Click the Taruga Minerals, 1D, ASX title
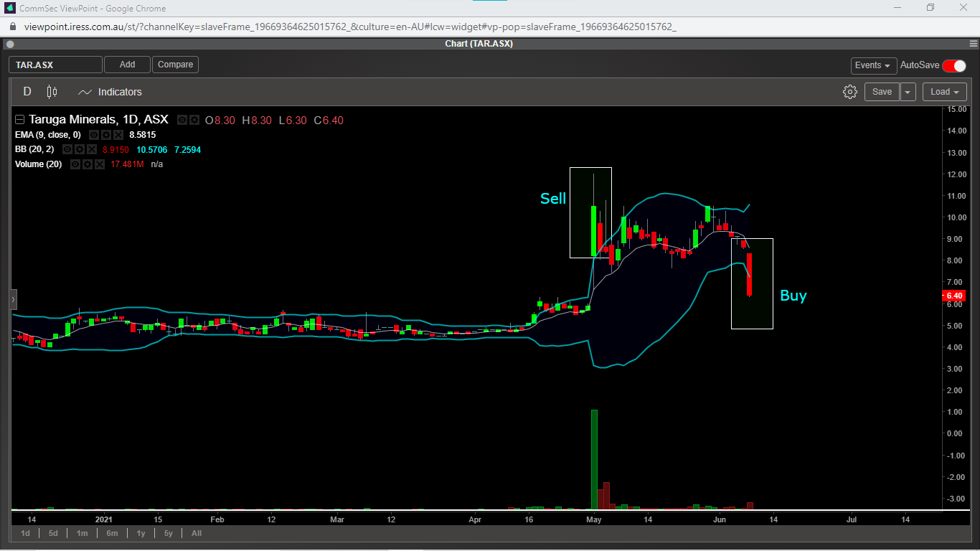Image resolution: width=980 pixels, height=551 pixels. point(99,120)
